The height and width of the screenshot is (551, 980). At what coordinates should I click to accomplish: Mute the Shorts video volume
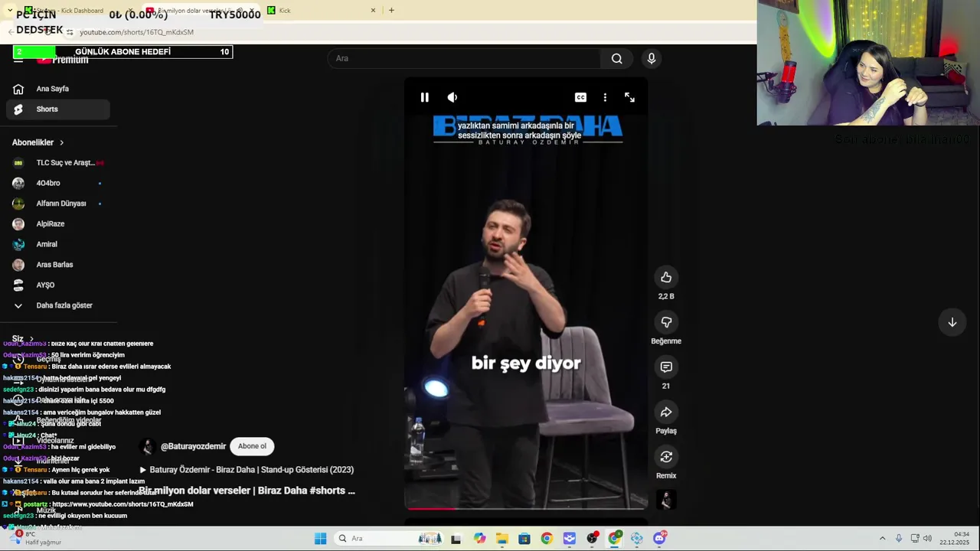[x=452, y=97]
